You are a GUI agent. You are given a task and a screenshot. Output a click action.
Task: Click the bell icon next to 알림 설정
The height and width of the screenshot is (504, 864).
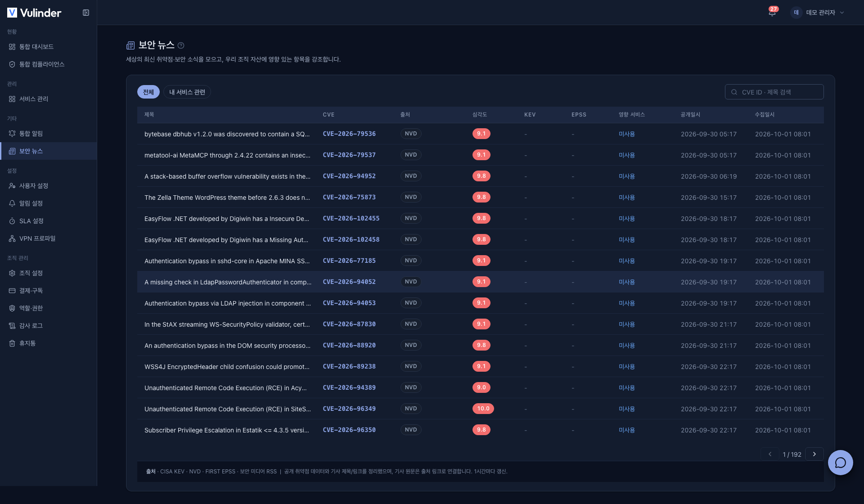(x=12, y=203)
